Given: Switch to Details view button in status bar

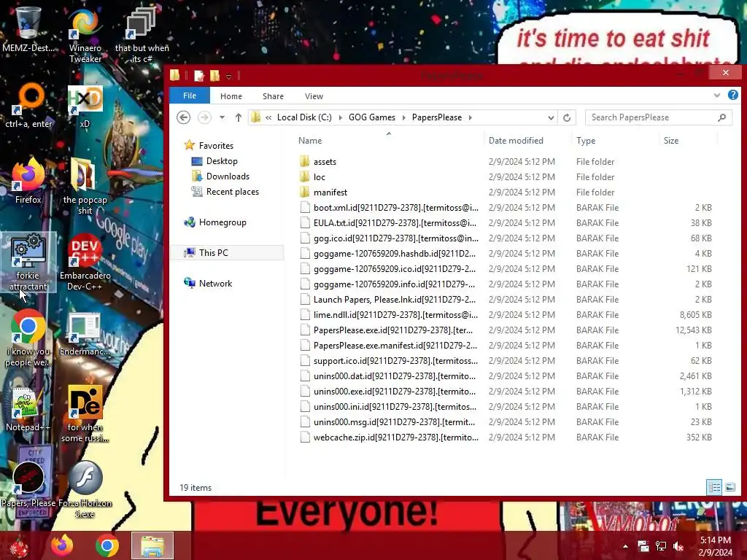Looking at the screenshot, I should pos(714,487).
